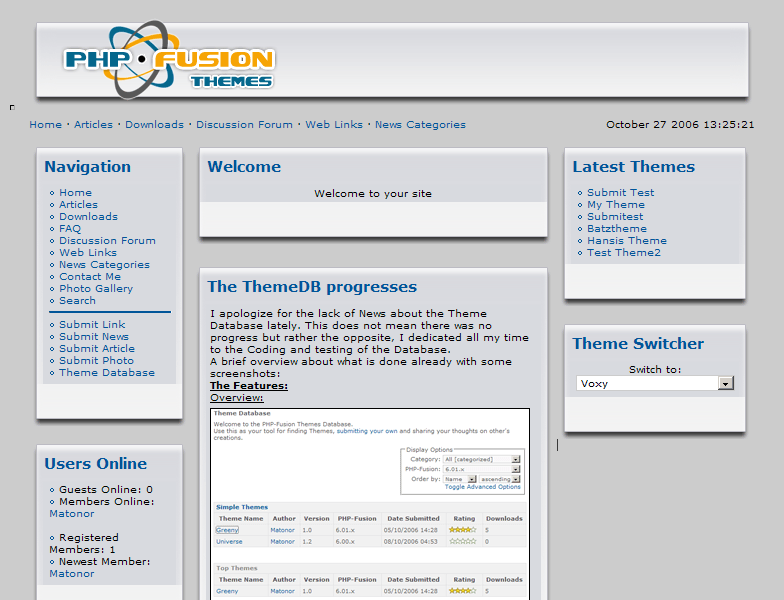Click the Overview: heading in news
Image resolution: width=784 pixels, height=600 pixels.
(236, 398)
